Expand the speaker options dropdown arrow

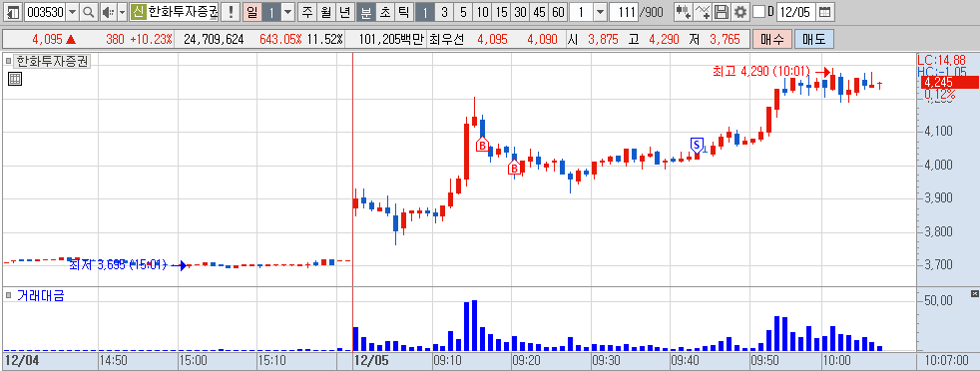(122, 12)
